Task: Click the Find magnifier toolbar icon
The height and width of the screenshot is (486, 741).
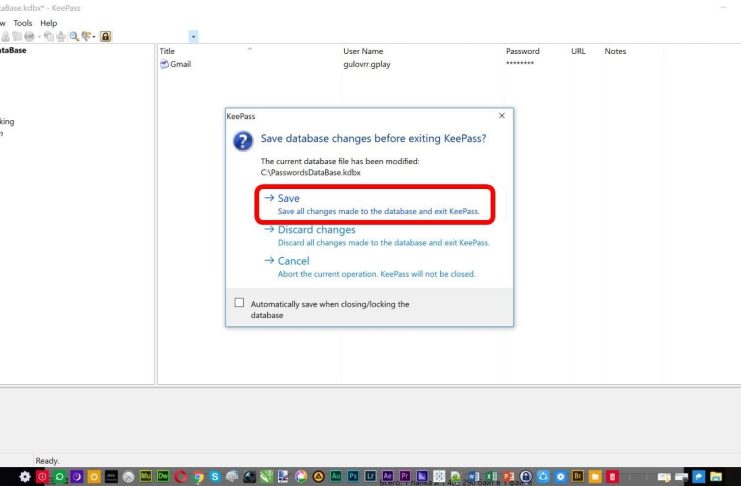Action: 74,36
